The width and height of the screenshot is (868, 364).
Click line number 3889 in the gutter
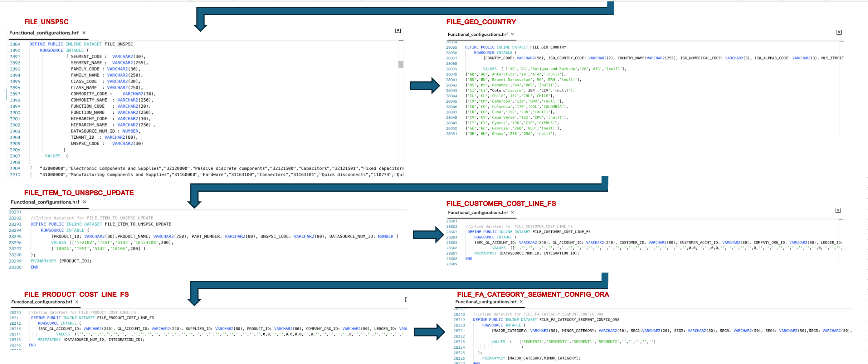15,44
